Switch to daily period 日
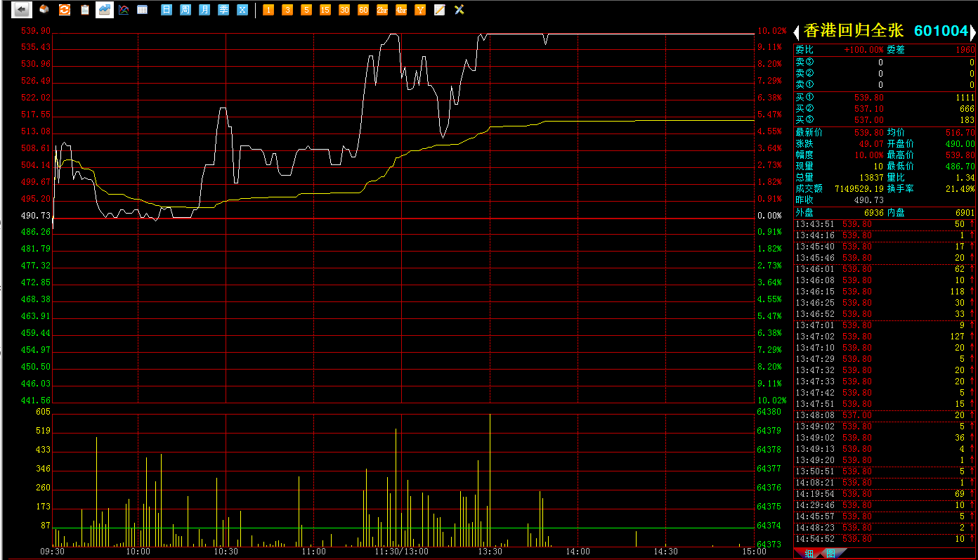Screen dimensions: 978x560 pos(167,10)
